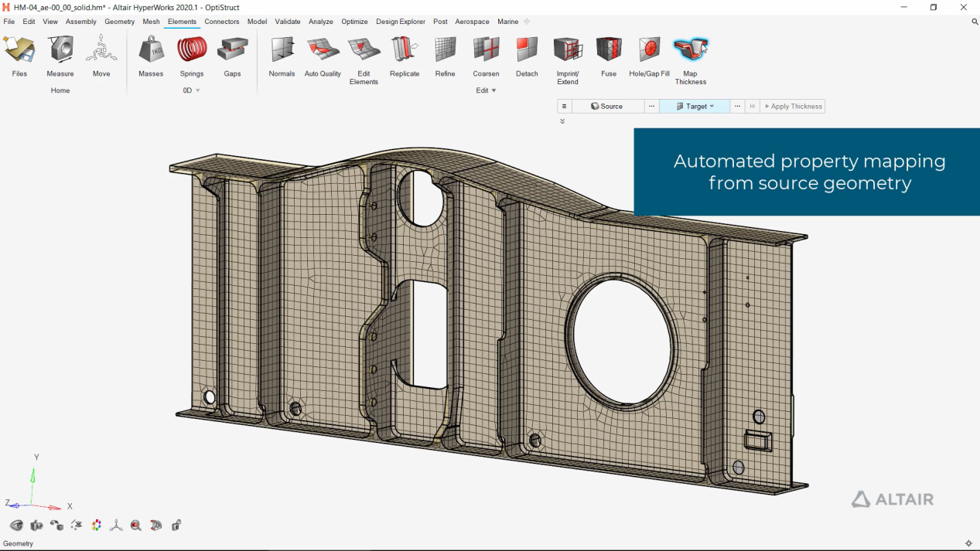Image resolution: width=980 pixels, height=551 pixels.
Task: Open the Target options ellipsis
Action: (x=737, y=107)
